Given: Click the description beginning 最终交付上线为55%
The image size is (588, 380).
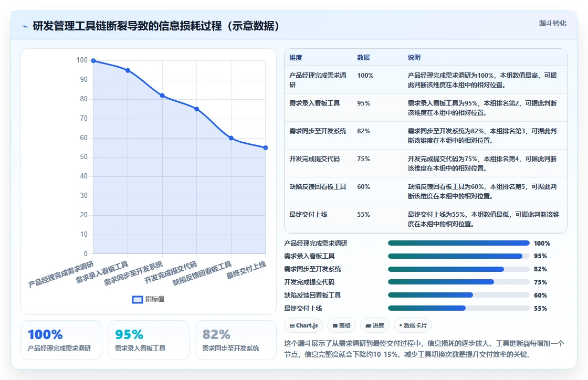Looking at the screenshot, I should (x=484, y=219).
